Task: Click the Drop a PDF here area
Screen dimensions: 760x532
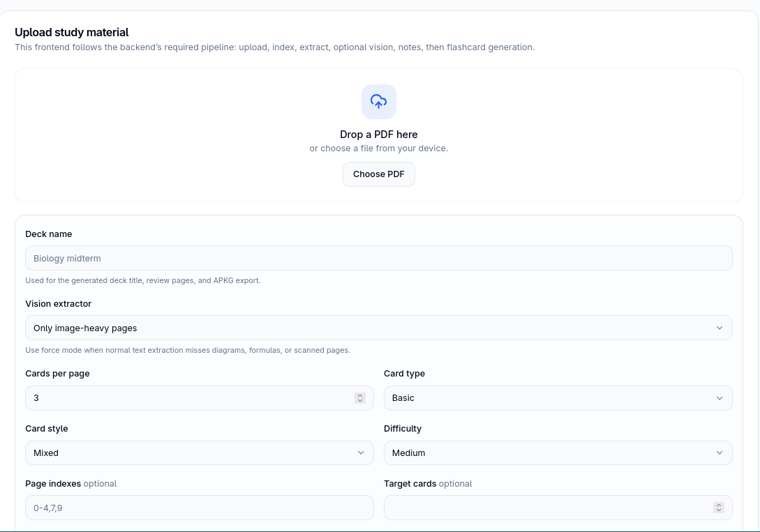Action: click(378, 135)
